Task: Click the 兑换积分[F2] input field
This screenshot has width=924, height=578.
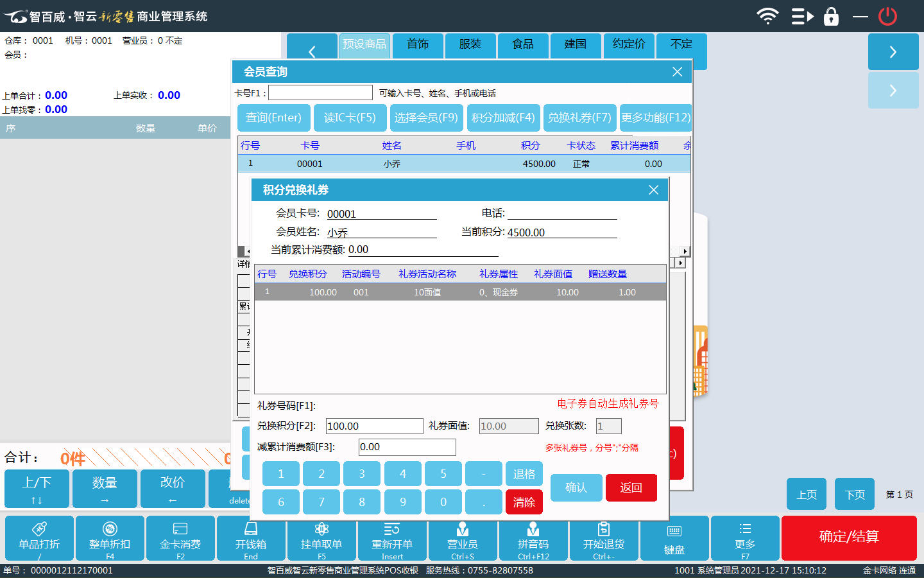Action: pos(374,426)
